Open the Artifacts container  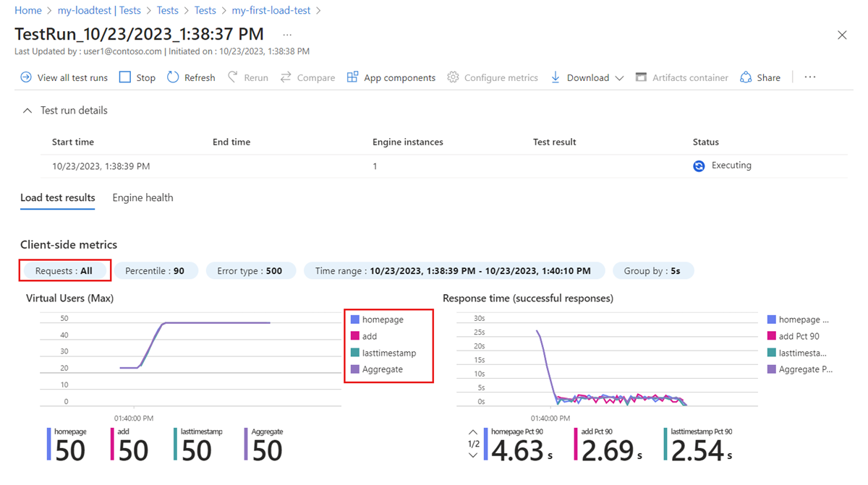point(681,77)
